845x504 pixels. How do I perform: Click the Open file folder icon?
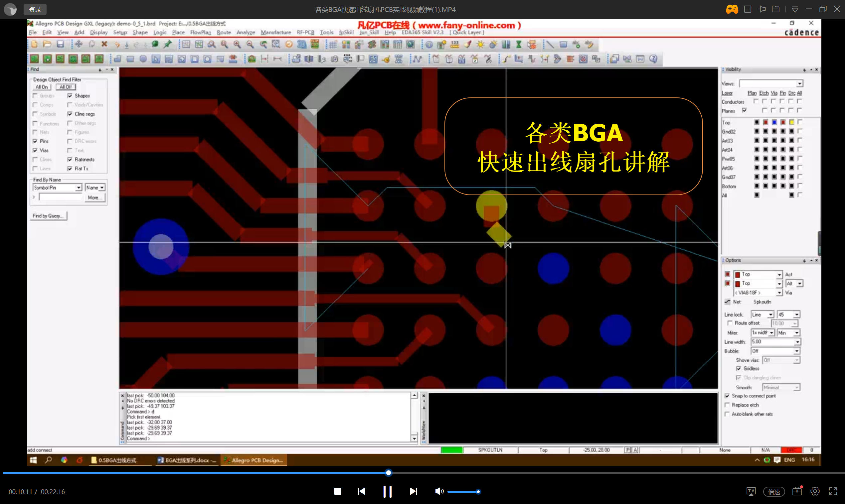coord(47,44)
